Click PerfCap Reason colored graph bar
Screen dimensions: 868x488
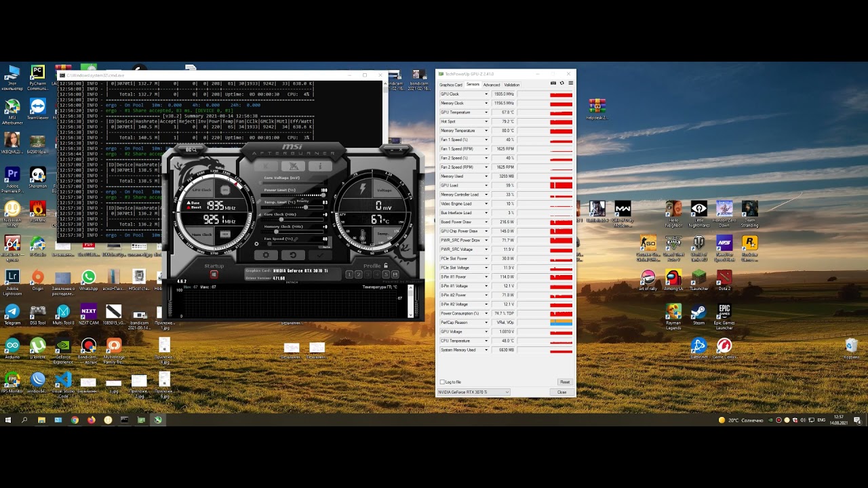click(561, 323)
